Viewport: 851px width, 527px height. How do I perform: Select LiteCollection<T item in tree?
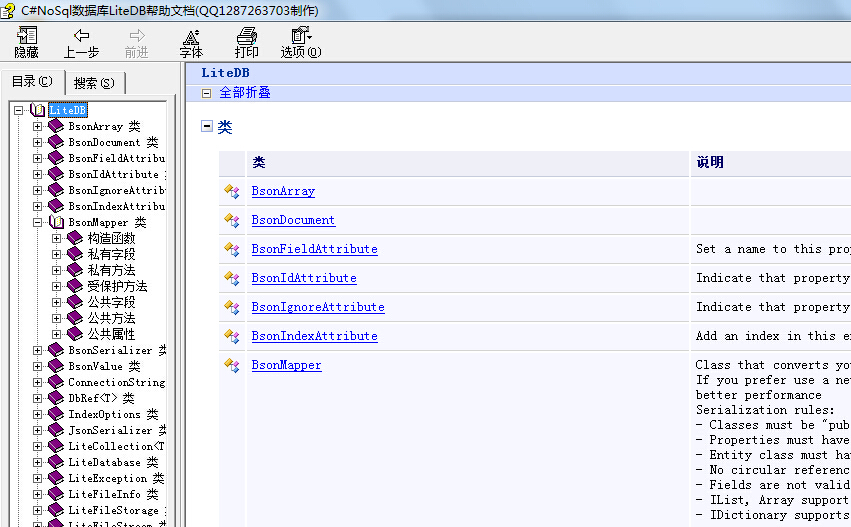(x=116, y=446)
